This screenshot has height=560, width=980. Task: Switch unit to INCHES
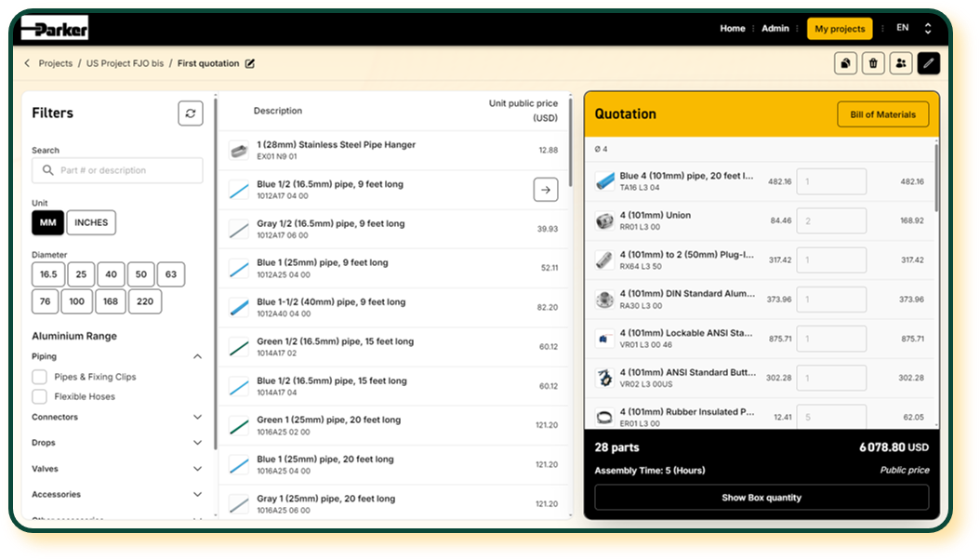click(91, 222)
